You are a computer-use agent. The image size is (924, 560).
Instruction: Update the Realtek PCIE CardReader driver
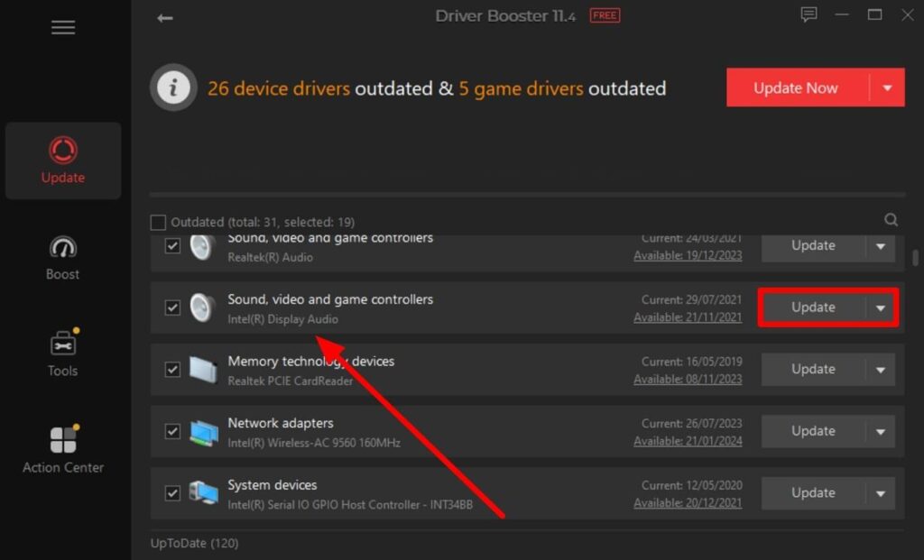(813, 370)
